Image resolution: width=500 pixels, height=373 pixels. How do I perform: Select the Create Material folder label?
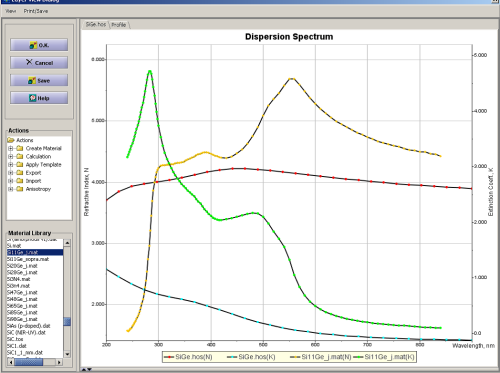click(x=43, y=148)
